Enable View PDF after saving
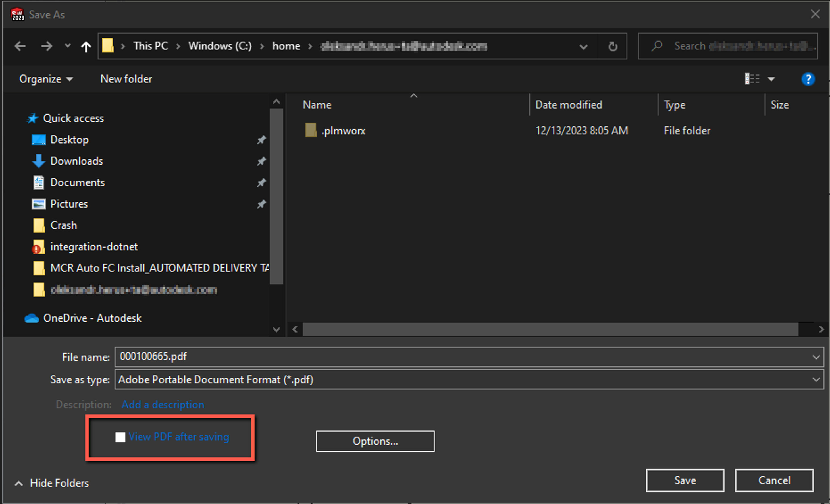Screen dimensions: 830x504 (x=120, y=437)
